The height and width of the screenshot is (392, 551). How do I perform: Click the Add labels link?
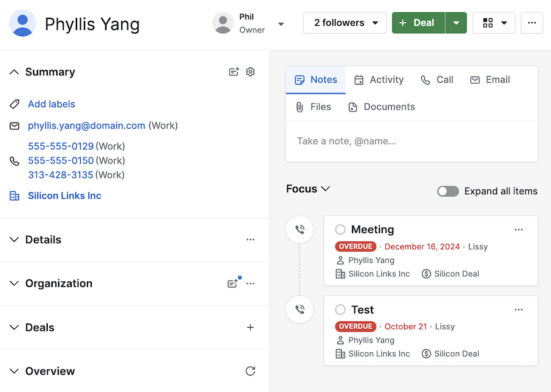[x=51, y=104]
